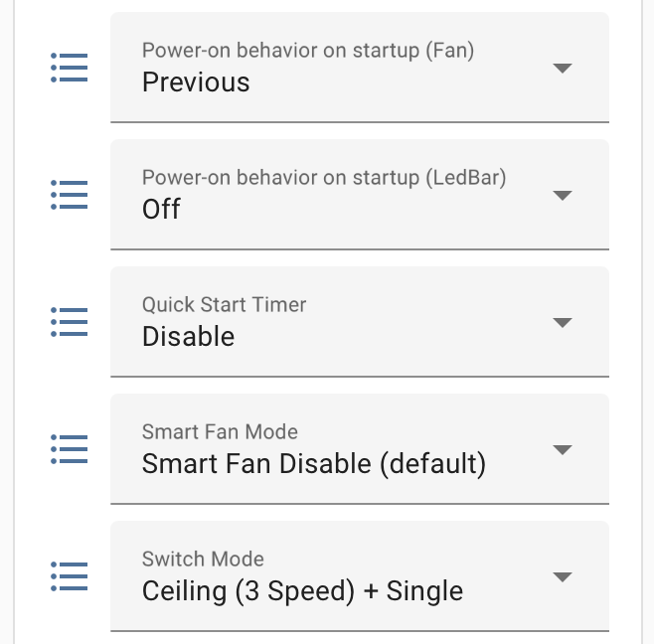Click "Power-on behavior on startup (LedBar)" label
Image resolution: width=654 pixels, height=644 pixels.
[x=324, y=178]
